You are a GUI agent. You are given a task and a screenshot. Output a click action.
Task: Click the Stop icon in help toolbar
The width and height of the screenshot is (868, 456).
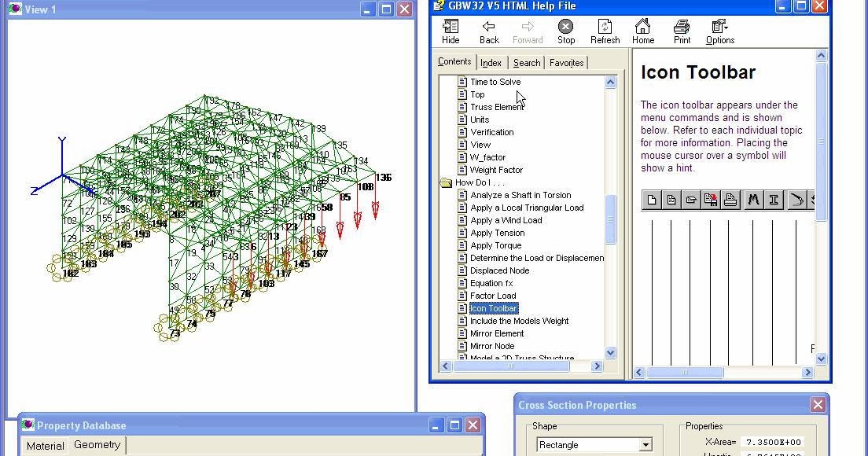[x=565, y=31]
